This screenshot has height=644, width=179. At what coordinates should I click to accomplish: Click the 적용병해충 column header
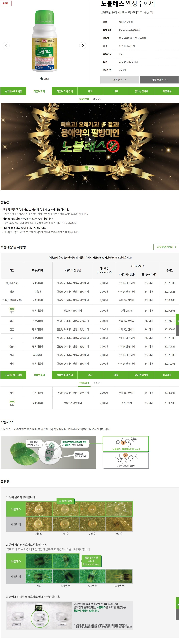tap(38, 270)
